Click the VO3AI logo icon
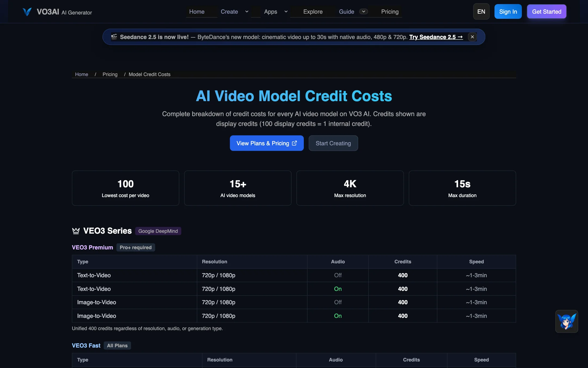 27,12
